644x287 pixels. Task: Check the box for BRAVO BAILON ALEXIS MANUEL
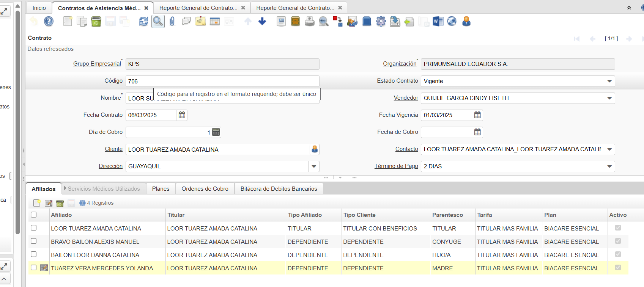pyautogui.click(x=34, y=241)
